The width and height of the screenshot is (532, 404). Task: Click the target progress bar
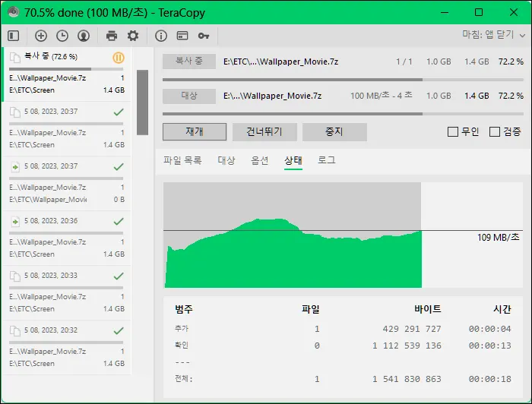pos(343,114)
